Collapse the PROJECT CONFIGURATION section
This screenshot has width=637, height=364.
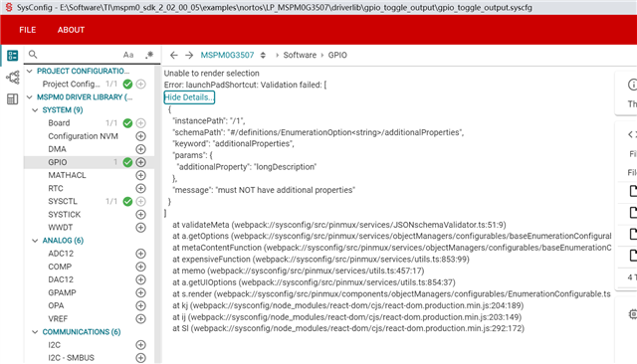coord(29,71)
